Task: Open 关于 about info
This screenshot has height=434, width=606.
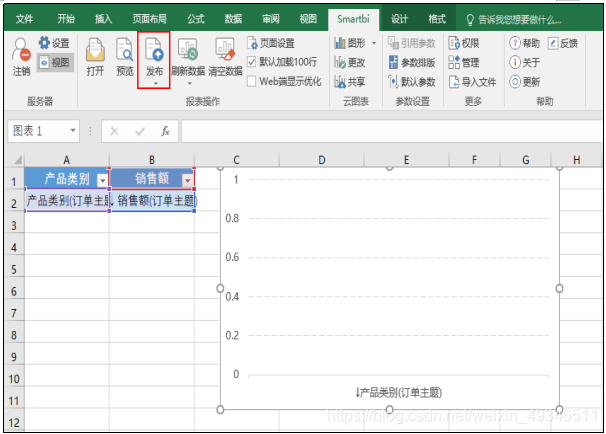Action: [524, 62]
